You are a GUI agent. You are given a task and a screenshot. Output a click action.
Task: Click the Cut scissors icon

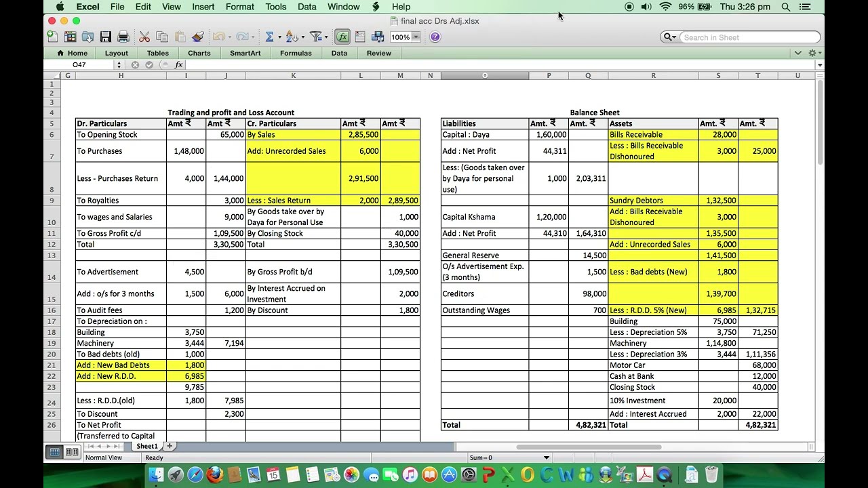coord(144,37)
